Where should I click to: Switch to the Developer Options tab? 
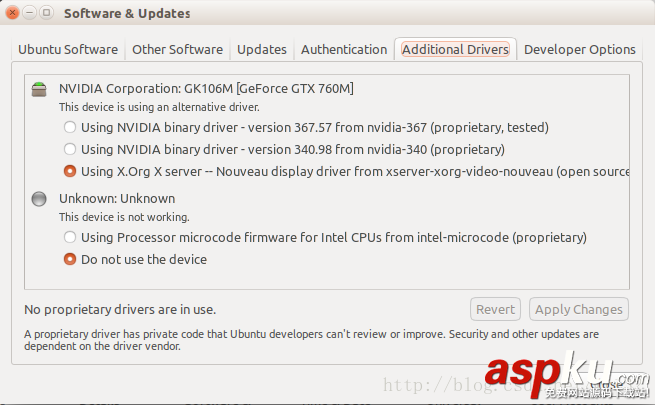coord(579,49)
